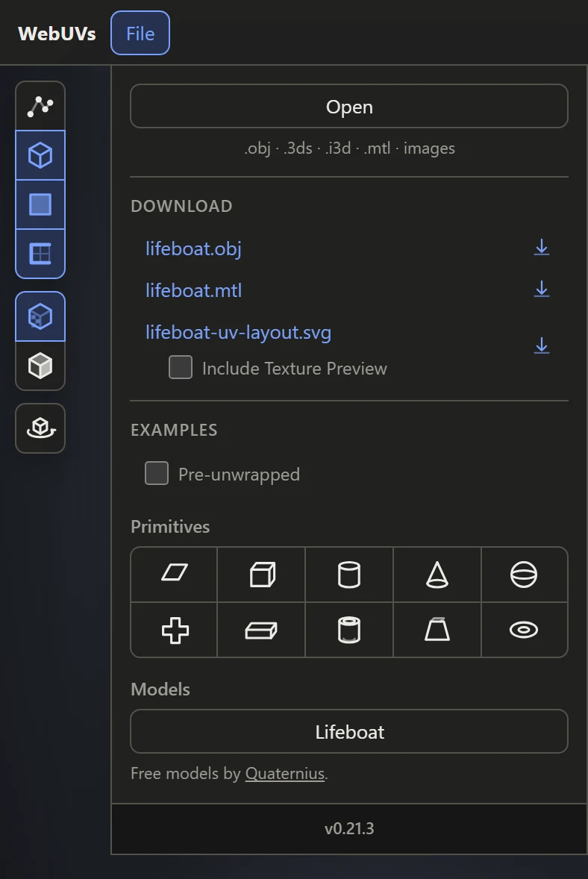Click the EXAMPLES section heading

click(174, 430)
